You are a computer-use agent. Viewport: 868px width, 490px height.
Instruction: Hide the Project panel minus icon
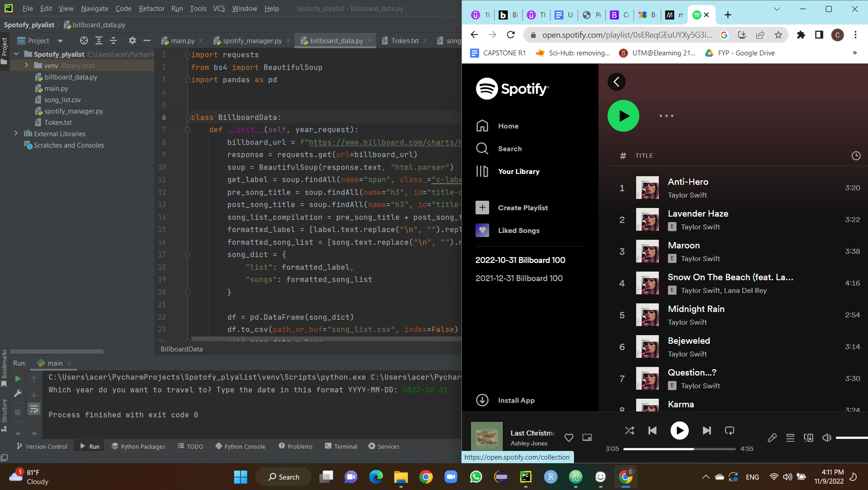point(147,41)
